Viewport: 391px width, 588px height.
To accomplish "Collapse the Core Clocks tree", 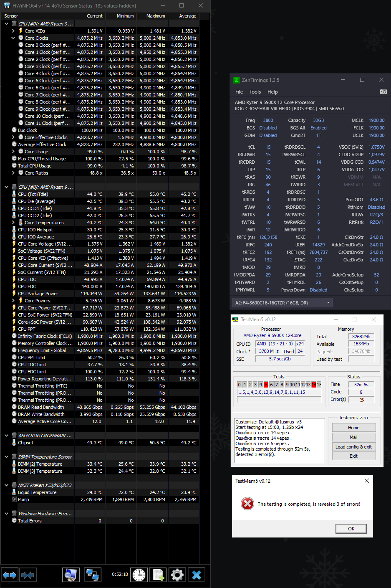I will coord(13,38).
